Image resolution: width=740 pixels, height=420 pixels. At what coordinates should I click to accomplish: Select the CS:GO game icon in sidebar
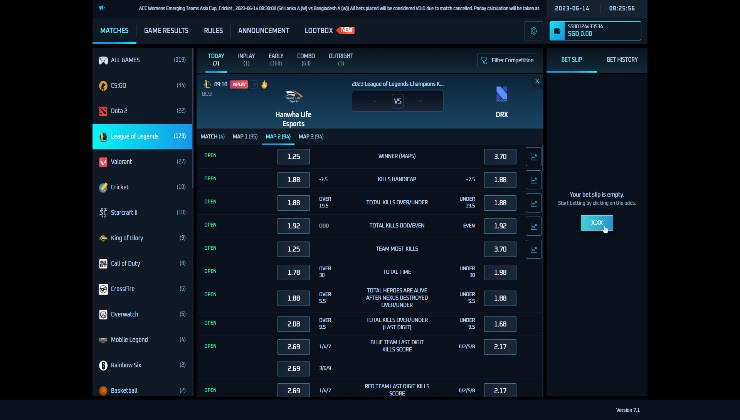[x=103, y=85]
